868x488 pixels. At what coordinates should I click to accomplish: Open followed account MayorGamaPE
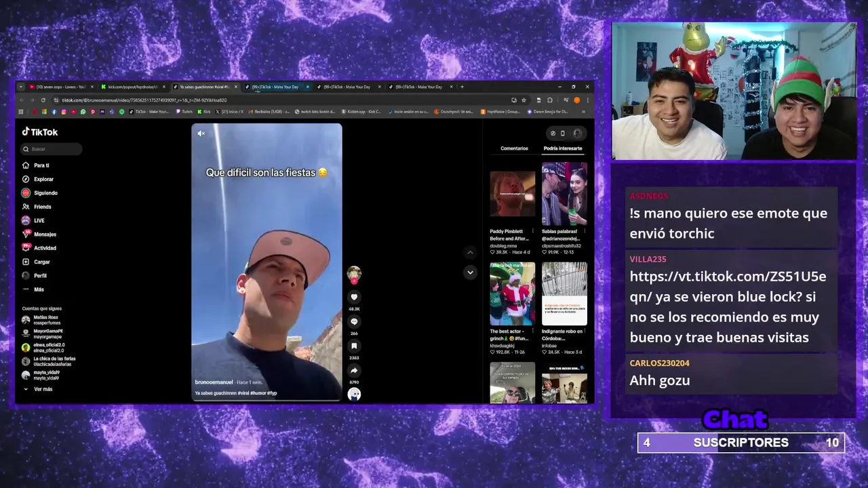click(x=42, y=334)
